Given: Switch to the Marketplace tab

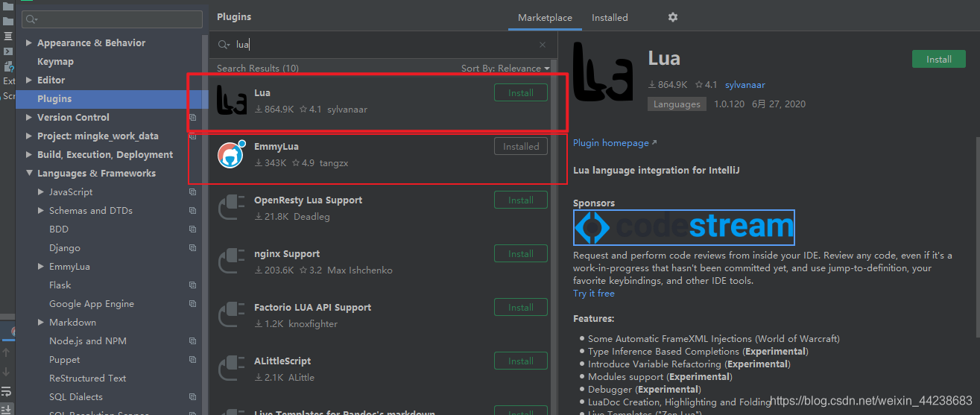Looking at the screenshot, I should click(x=545, y=17).
